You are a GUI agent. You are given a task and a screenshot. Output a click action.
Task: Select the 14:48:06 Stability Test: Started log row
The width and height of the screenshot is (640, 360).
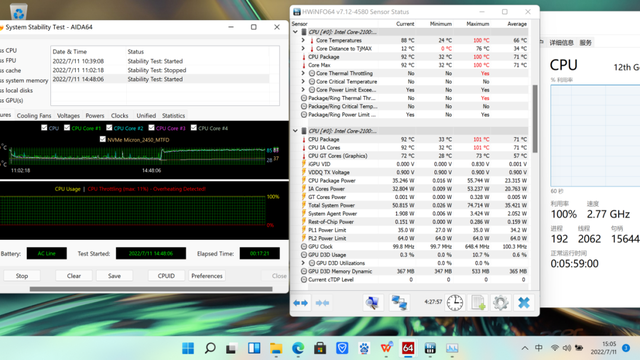point(160,79)
